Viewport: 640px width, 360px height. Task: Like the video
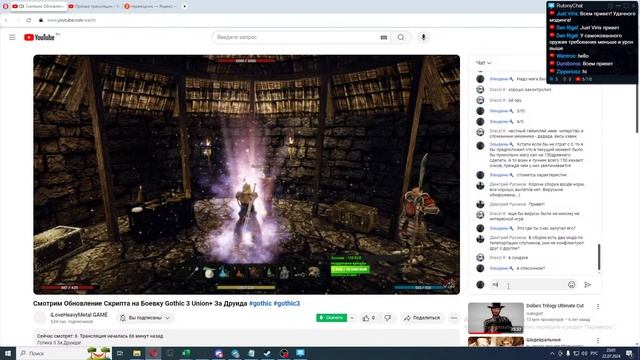tap(368, 318)
